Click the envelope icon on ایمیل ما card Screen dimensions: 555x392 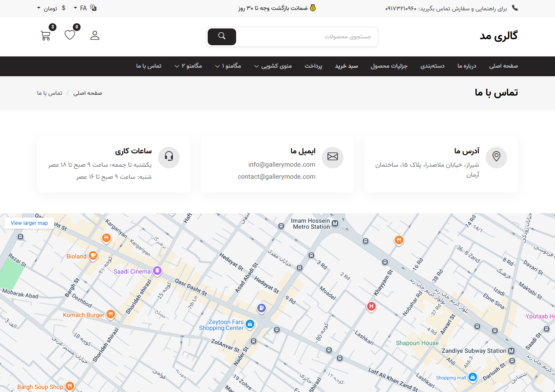[332, 158]
